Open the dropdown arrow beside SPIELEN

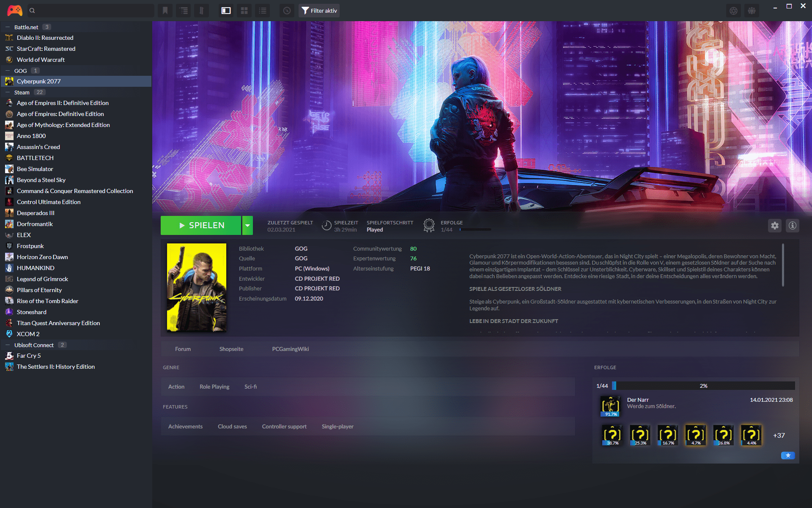(x=247, y=225)
